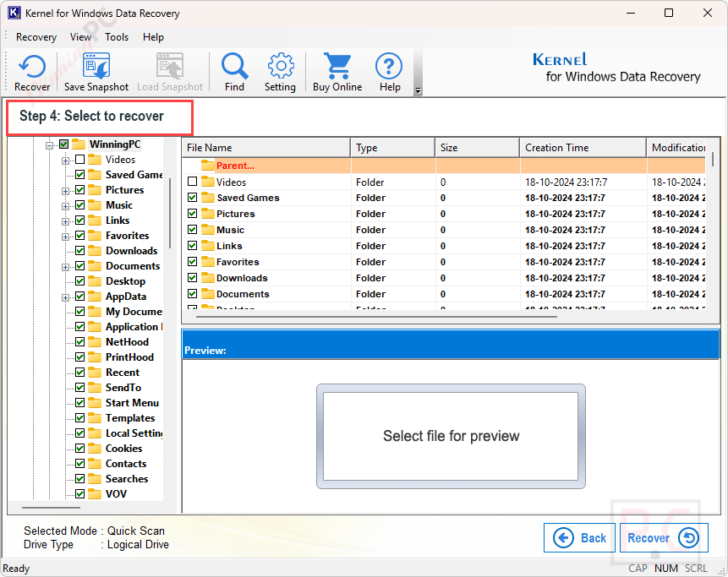This screenshot has width=728, height=577.
Task: Click the SendTo folder icon in tree
Action: (x=95, y=387)
